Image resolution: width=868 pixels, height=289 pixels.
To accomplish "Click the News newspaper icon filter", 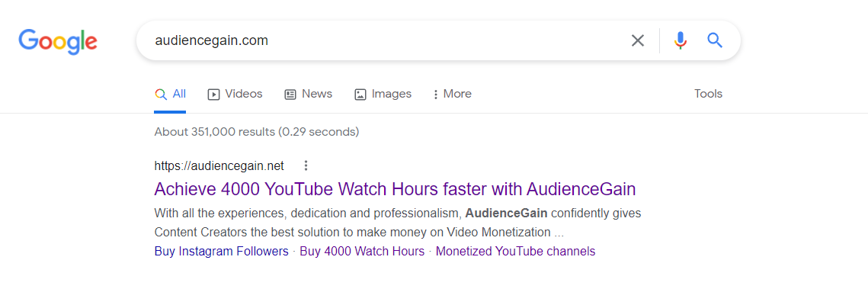I will tap(290, 94).
